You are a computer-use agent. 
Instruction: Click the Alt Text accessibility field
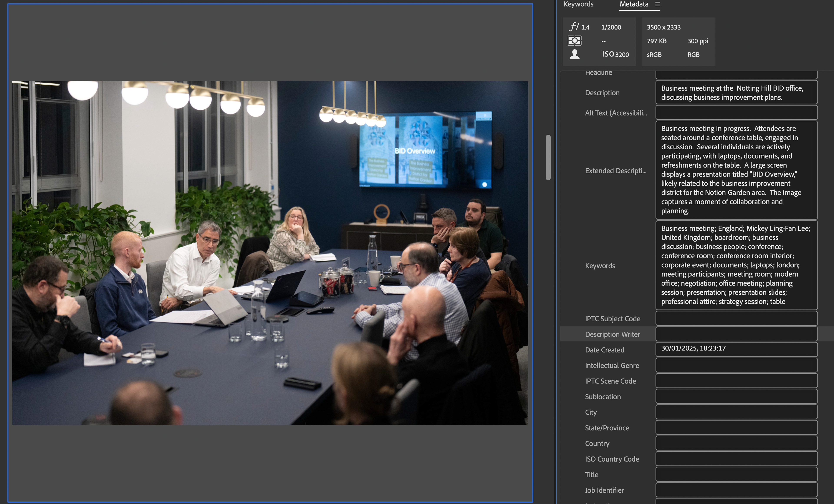click(x=736, y=113)
